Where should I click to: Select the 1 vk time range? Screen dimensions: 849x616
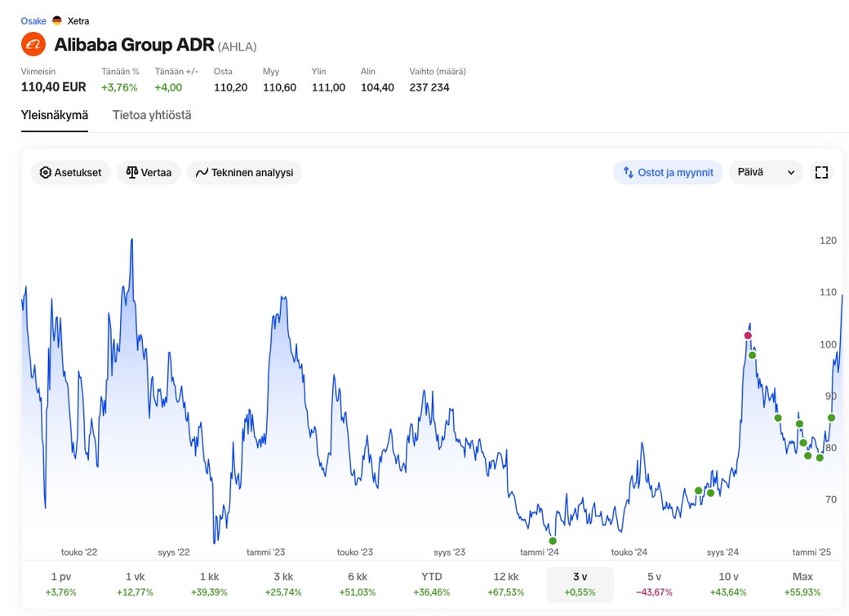click(x=135, y=584)
